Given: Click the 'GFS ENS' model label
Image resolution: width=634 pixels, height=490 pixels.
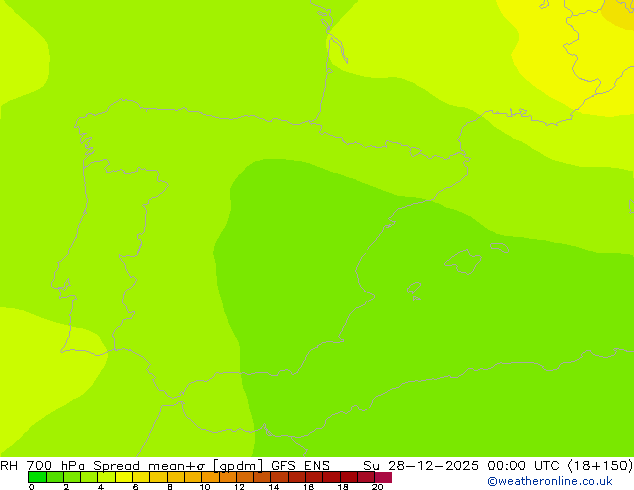Looking at the screenshot, I should [300, 465].
